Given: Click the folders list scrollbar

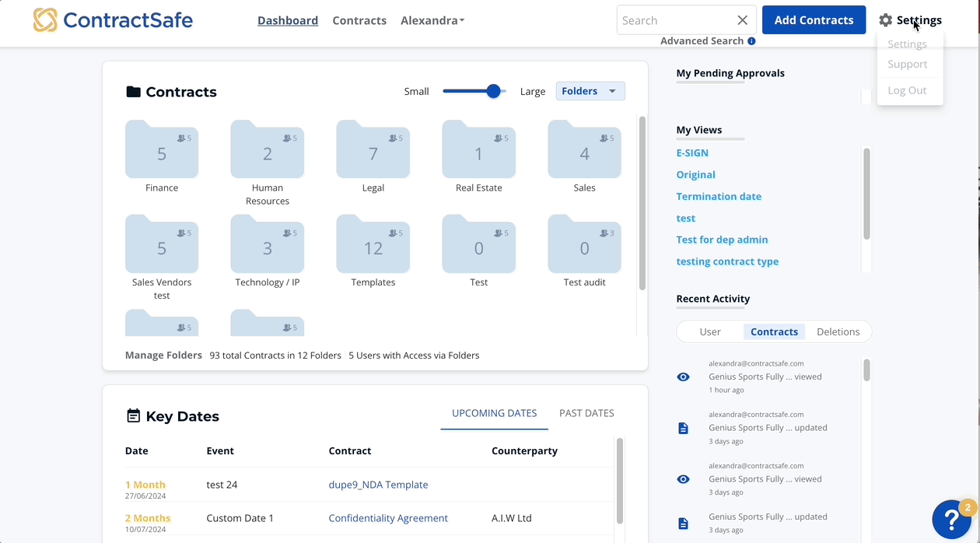Looking at the screenshot, I should [x=642, y=204].
